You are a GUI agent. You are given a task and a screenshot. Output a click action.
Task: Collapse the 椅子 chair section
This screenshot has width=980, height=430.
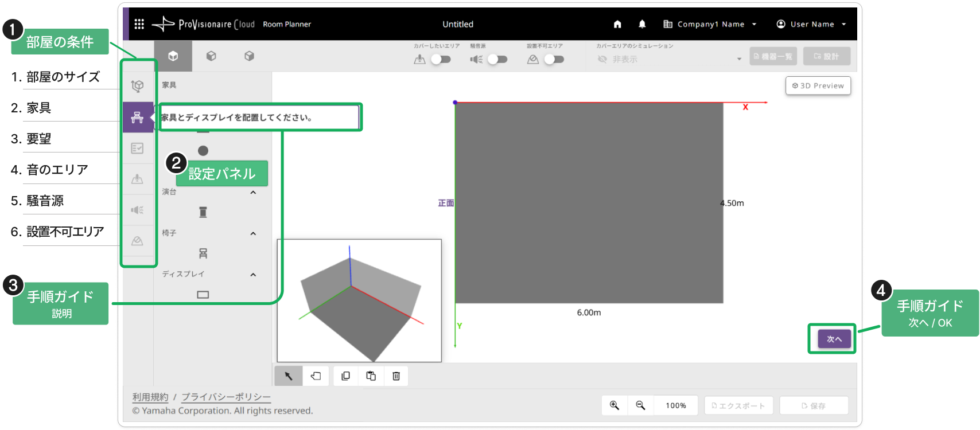253,233
